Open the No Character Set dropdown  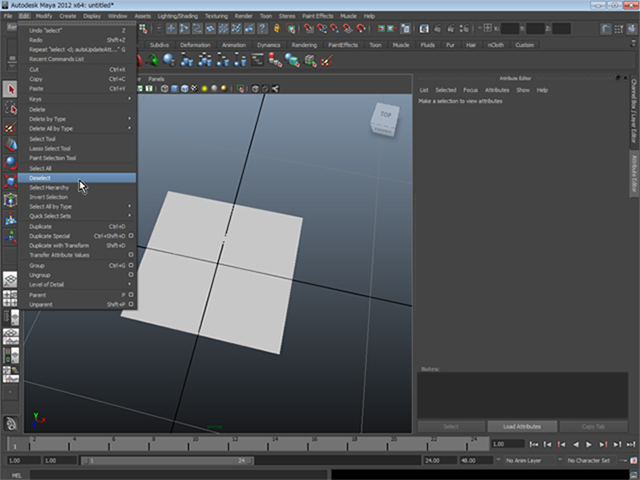[592, 460]
